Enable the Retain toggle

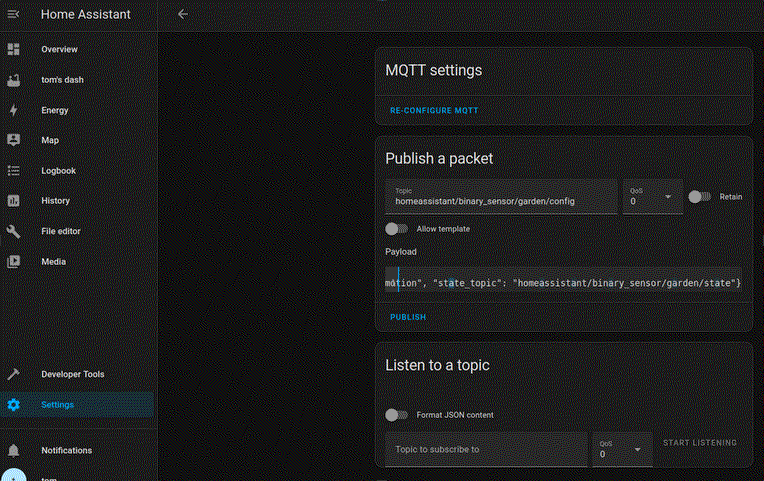click(x=699, y=197)
